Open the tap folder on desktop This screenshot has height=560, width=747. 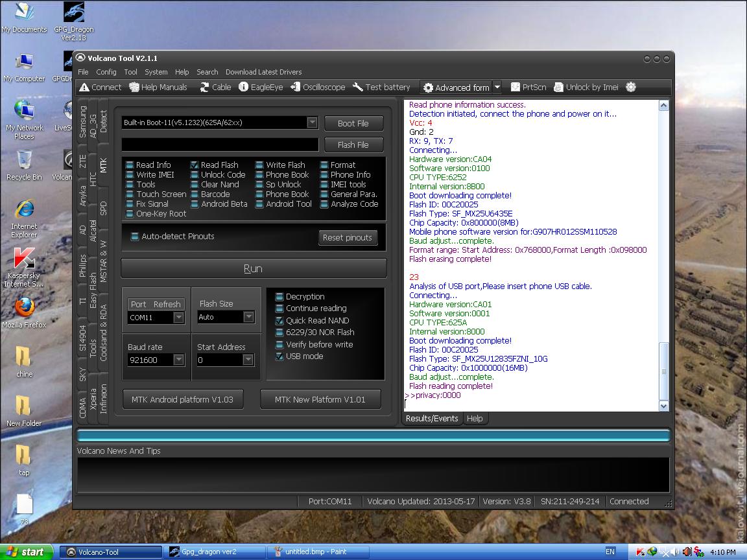tap(24, 460)
